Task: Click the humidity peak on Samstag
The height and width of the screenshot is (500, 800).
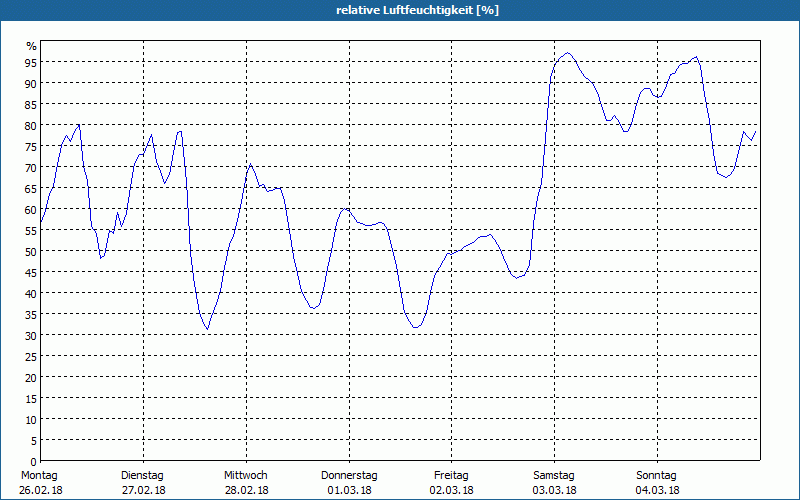Action: pyautogui.click(x=568, y=53)
